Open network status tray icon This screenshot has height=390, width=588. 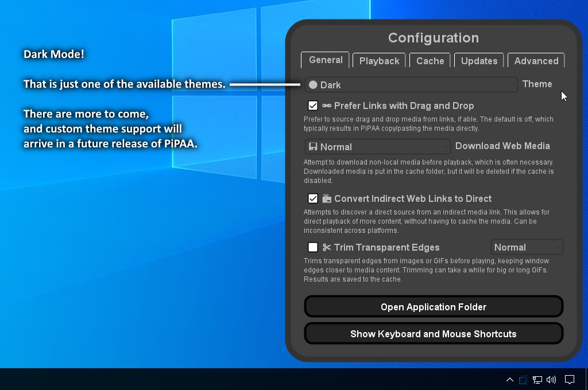[x=537, y=380]
